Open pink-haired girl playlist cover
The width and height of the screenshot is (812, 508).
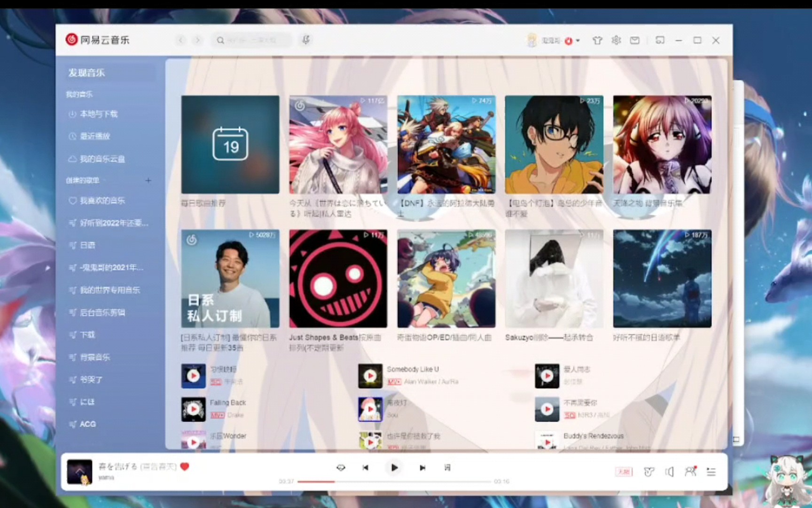click(x=338, y=144)
